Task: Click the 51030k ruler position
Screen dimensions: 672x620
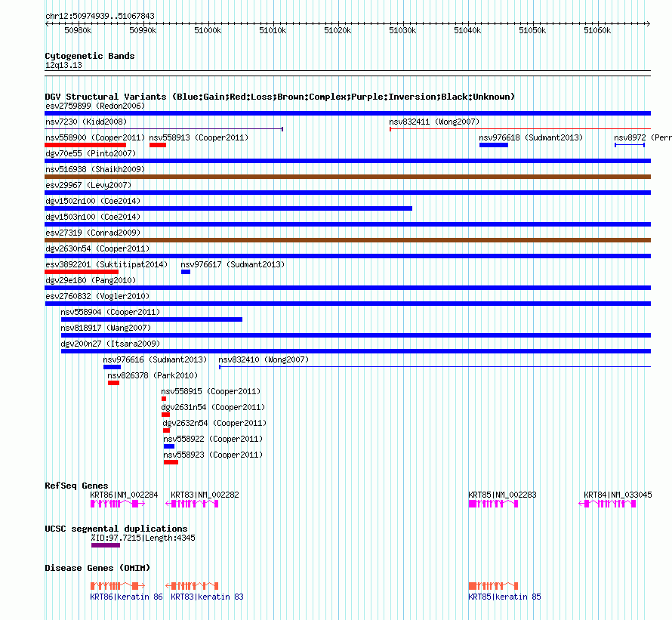Action: pos(402,30)
